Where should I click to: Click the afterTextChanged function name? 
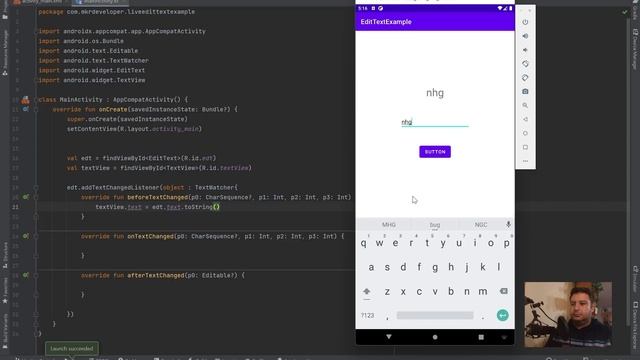tap(156, 276)
